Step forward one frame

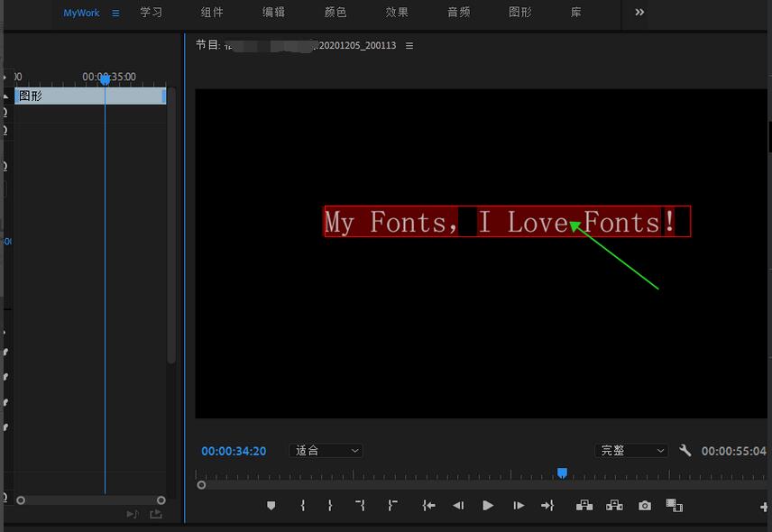[x=519, y=506]
